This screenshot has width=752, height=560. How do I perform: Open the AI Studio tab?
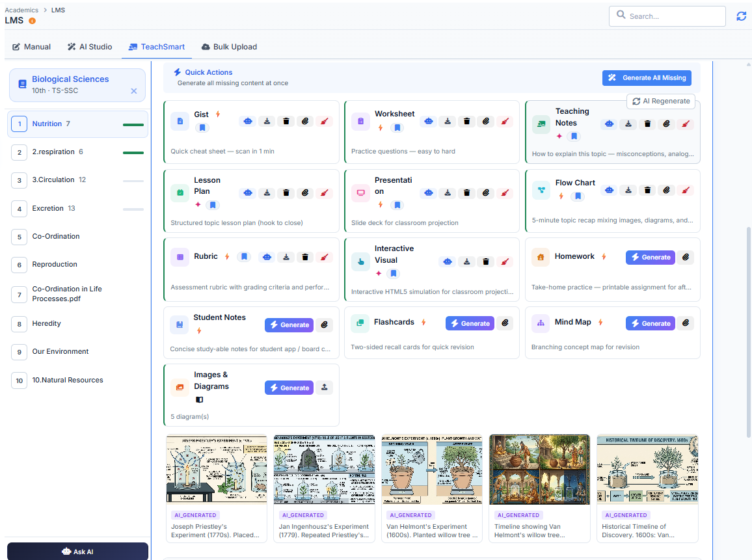(x=90, y=47)
